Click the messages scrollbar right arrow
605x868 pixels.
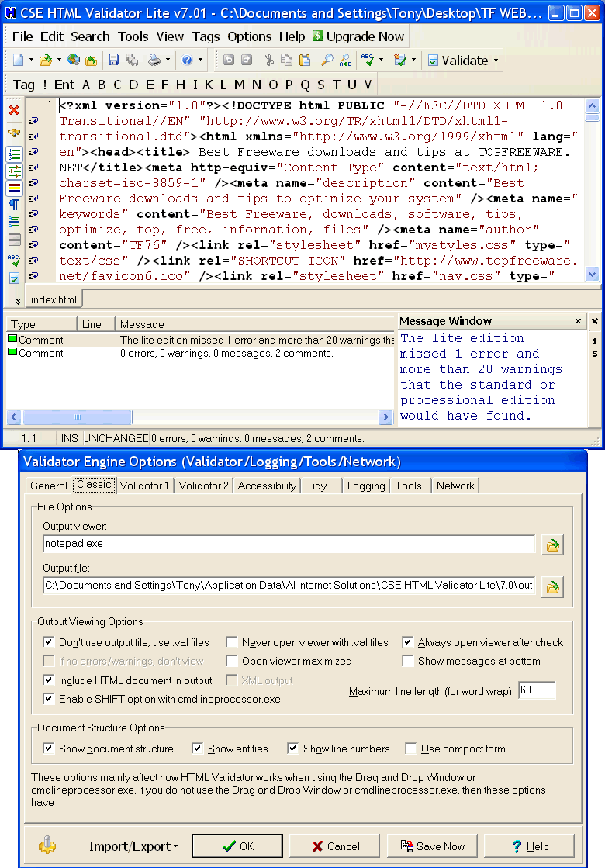point(385,417)
